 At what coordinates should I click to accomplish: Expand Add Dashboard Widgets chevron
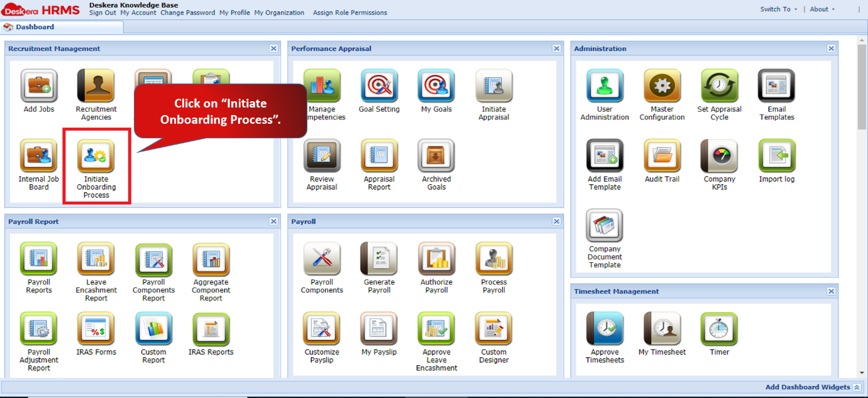point(857,387)
